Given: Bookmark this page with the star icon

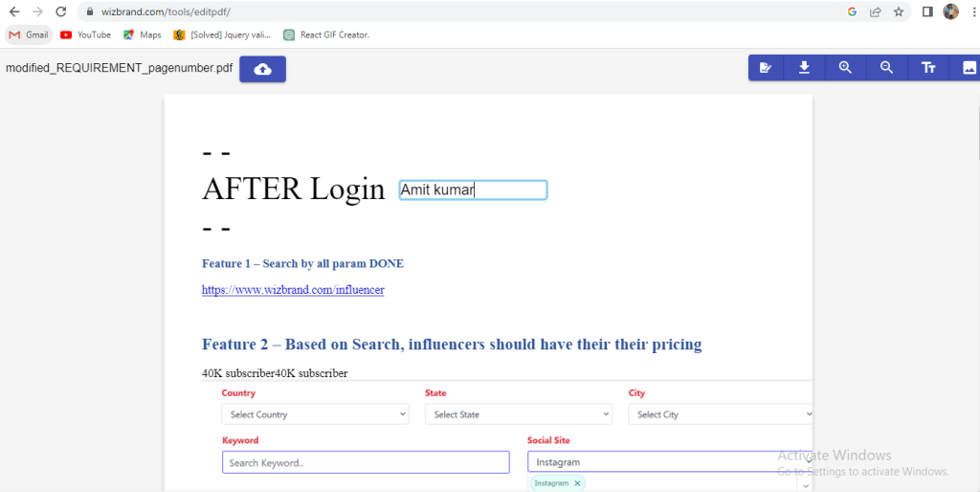Looking at the screenshot, I should click(x=899, y=12).
